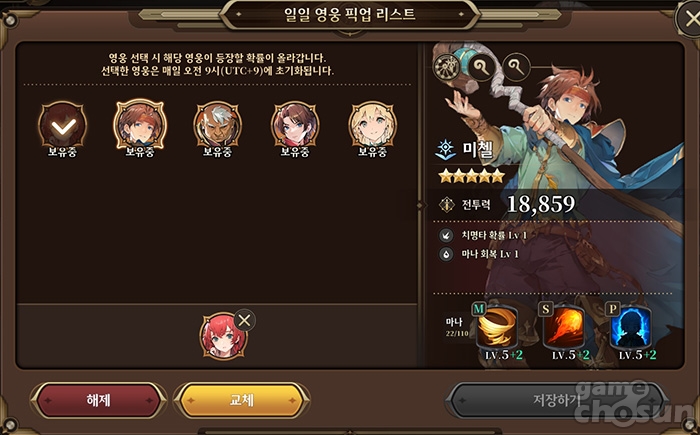
Task: Click the second staff equipment slot icon
Action: point(516,67)
